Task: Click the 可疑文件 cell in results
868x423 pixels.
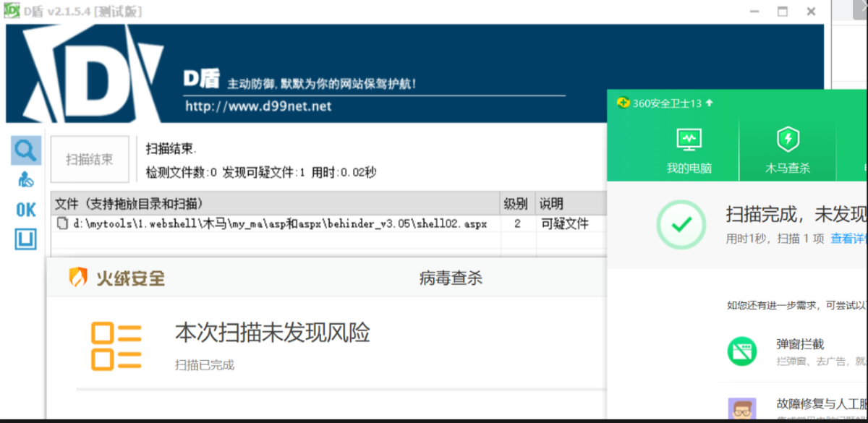Action: click(565, 224)
